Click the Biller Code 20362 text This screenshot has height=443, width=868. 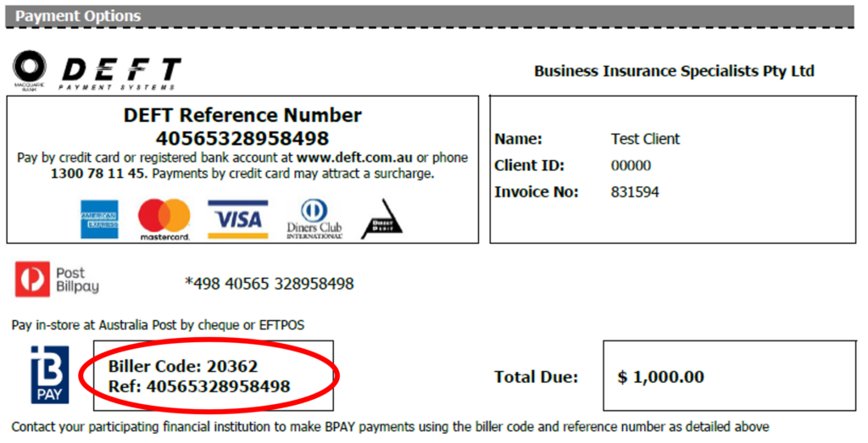[x=183, y=367]
